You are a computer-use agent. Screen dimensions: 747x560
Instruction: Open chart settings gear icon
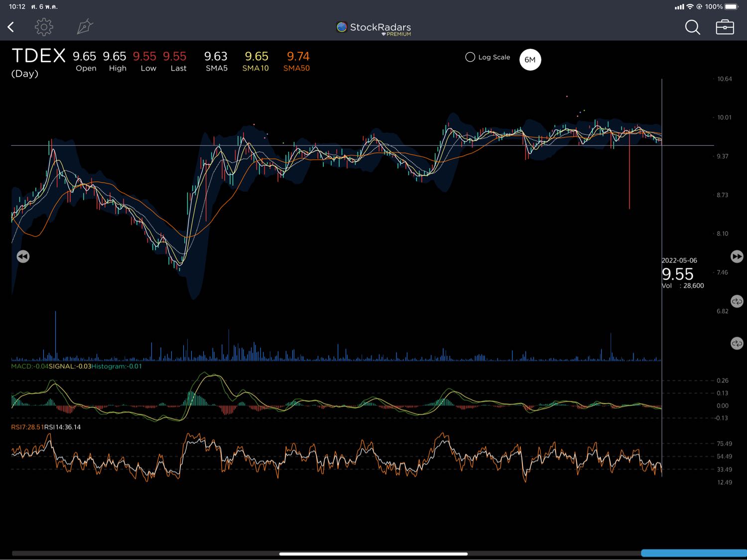tap(44, 27)
